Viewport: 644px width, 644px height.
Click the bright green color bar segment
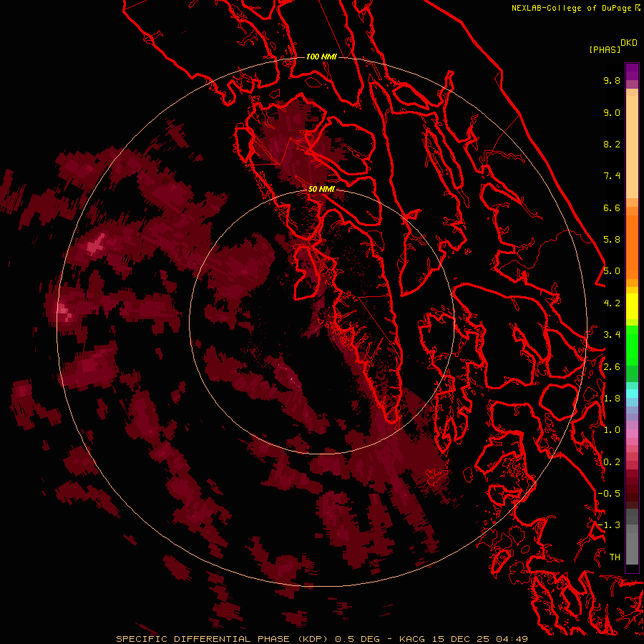click(632, 345)
